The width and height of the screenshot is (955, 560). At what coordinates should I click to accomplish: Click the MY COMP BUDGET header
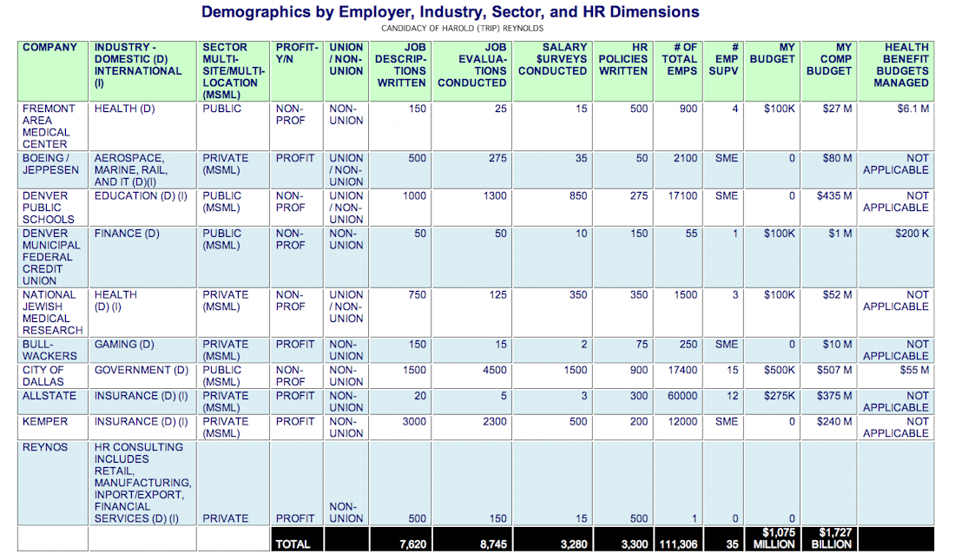coord(829,71)
